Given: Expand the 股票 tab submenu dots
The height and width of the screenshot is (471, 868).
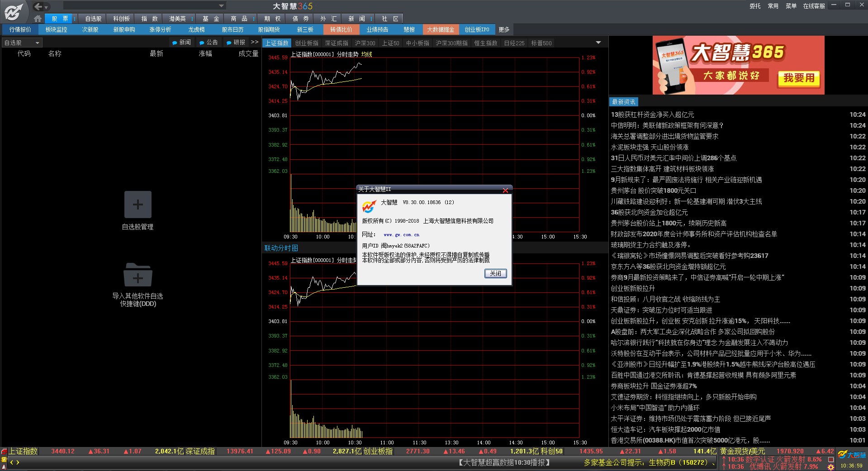Looking at the screenshot, I should click(75, 19).
